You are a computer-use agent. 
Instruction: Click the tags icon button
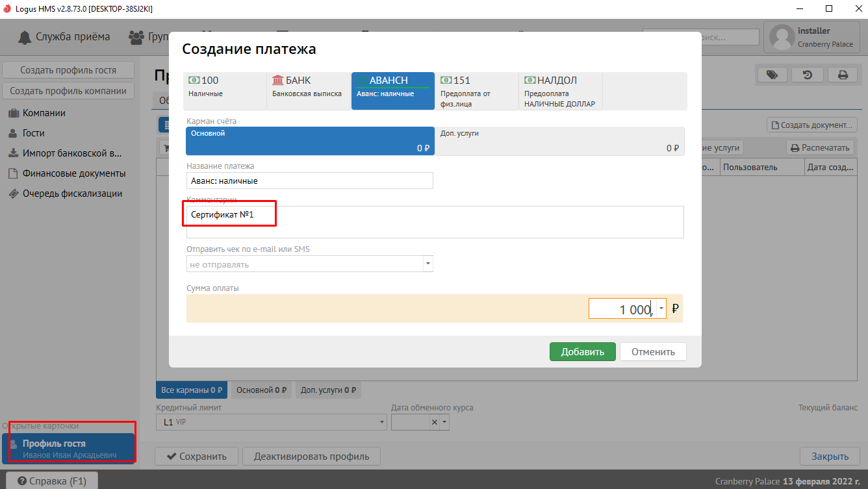[x=772, y=75]
